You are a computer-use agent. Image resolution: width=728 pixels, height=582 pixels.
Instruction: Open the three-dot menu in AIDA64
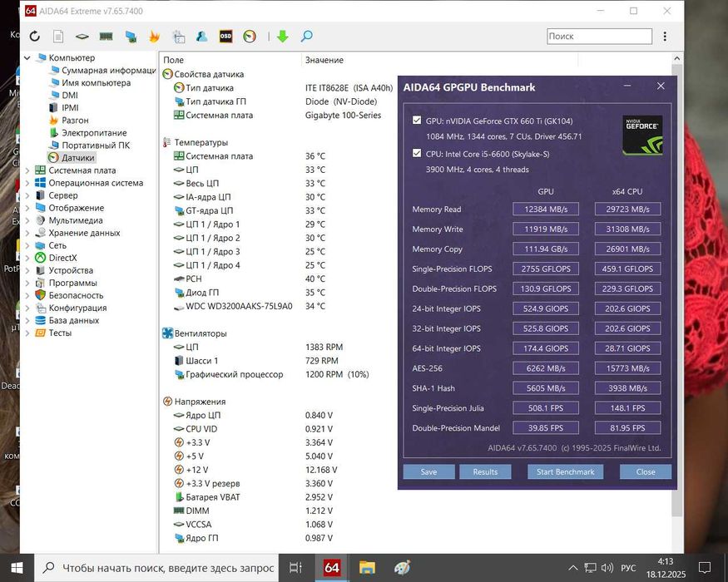coord(665,37)
